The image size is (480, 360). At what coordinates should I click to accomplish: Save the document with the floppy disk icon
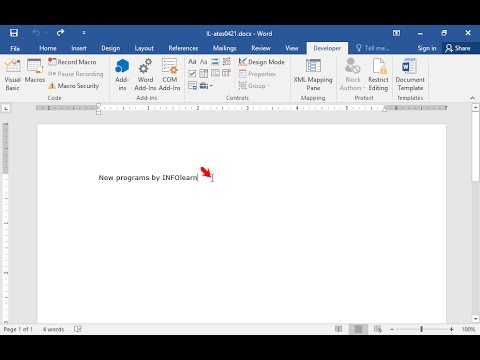click(14, 33)
